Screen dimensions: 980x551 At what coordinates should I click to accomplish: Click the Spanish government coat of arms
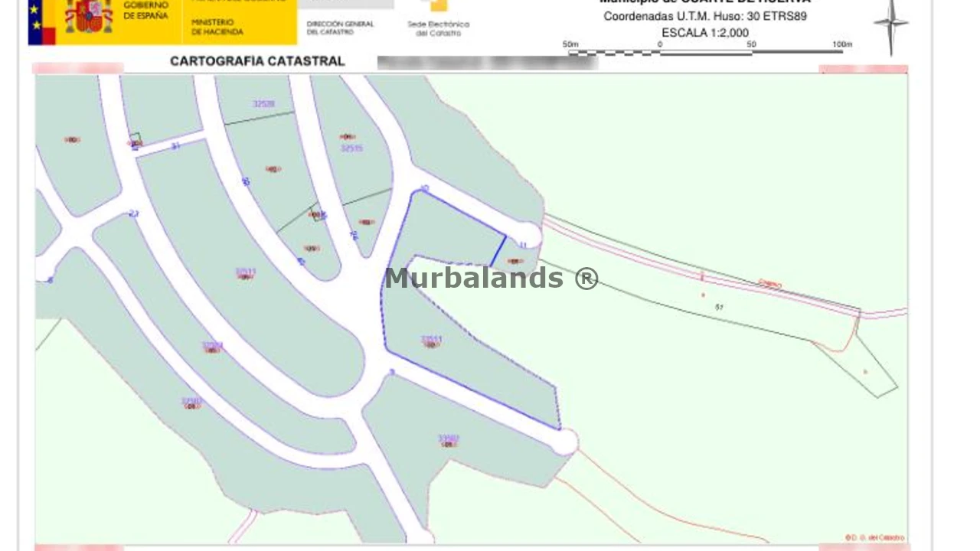tap(89, 16)
